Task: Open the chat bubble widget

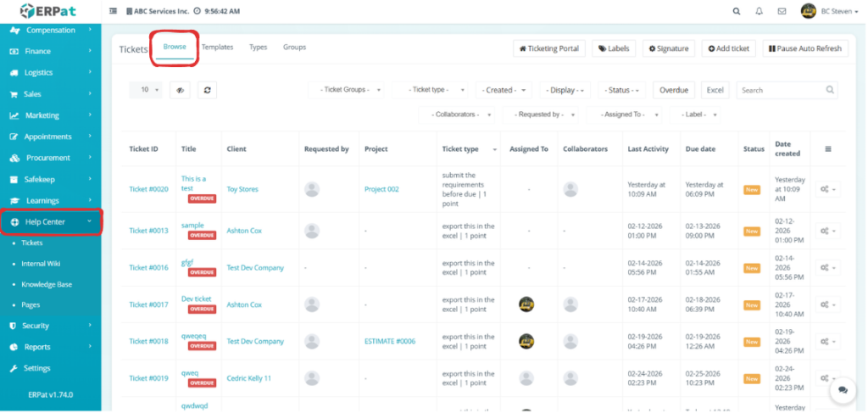Action: tap(843, 390)
